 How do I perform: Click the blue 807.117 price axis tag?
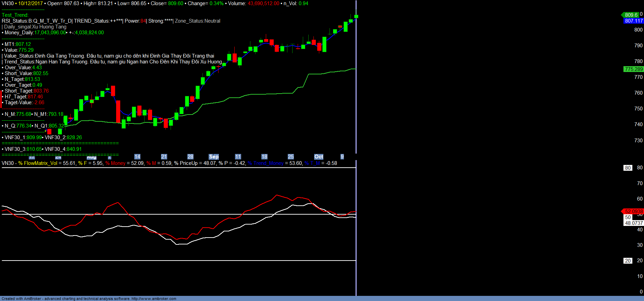point(633,21)
